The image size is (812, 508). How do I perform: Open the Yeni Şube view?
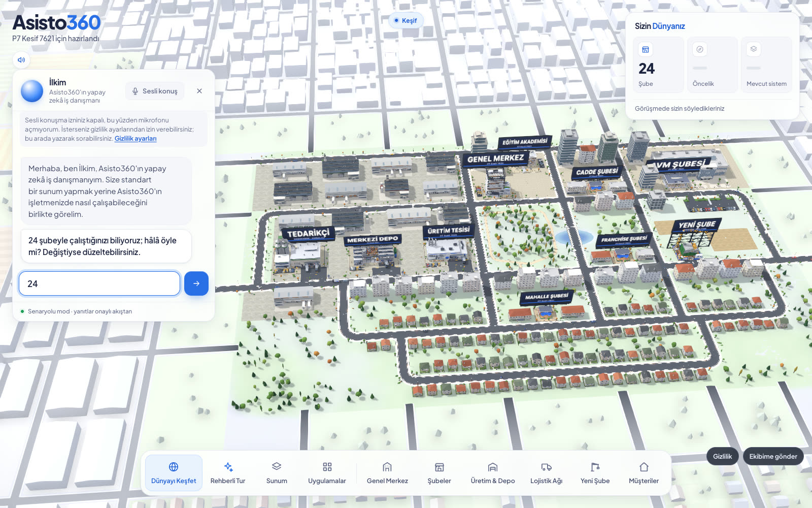(595, 473)
